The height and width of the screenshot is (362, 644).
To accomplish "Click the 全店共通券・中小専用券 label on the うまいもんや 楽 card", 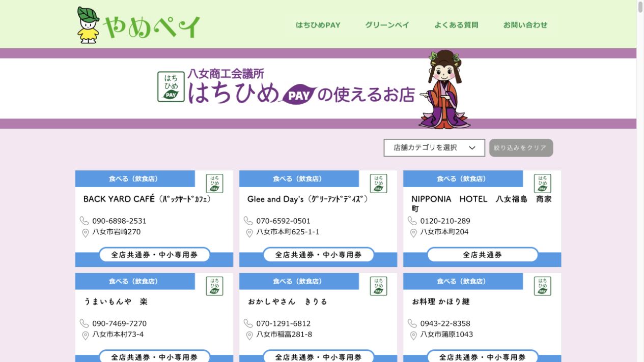I will pos(155,357).
